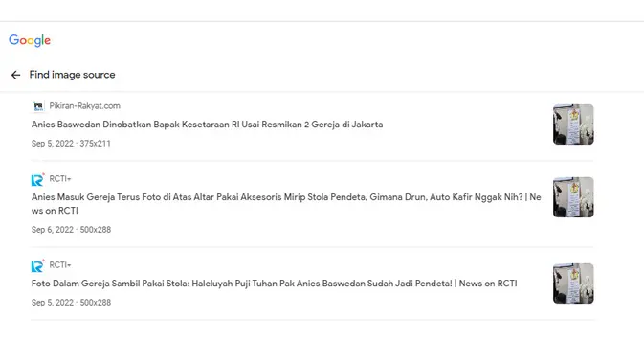Click 'News on RCTI' in last title

coord(488,284)
